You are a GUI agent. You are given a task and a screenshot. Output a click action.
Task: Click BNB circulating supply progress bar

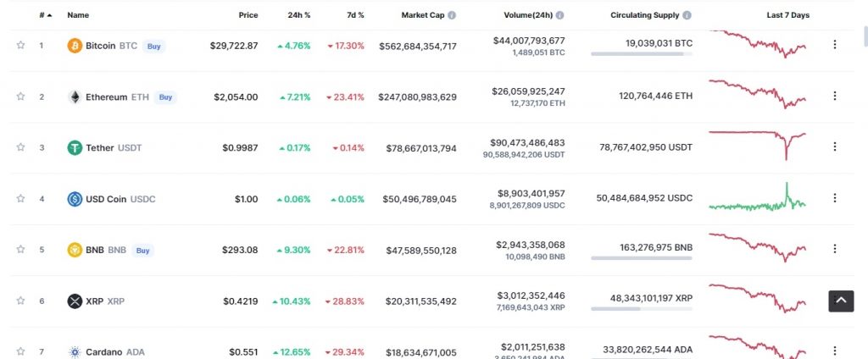click(x=641, y=257)
